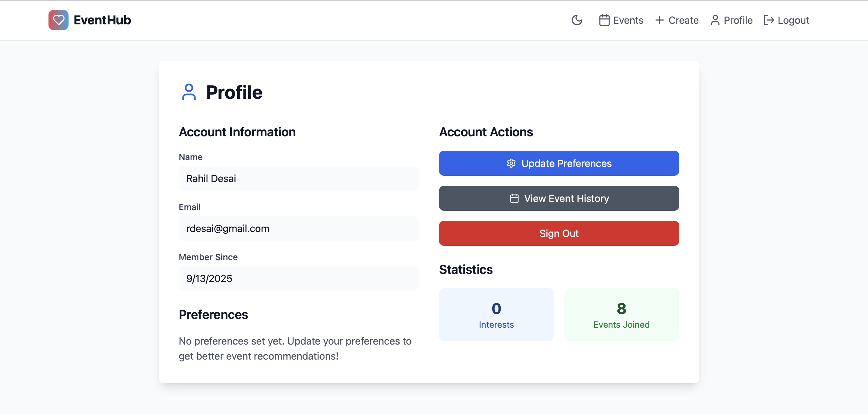Click the calendar icon beside Events
Viewport: 868px width, 414px height.
[604, 20]
